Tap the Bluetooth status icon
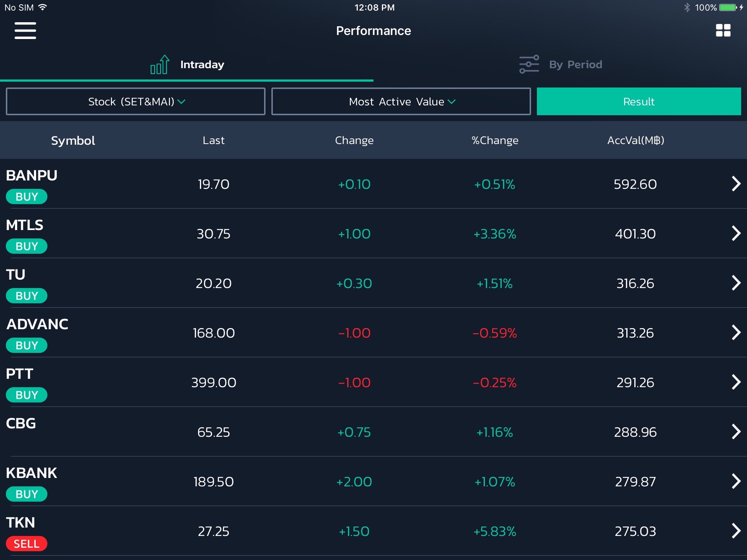Screen dimensions: 747x560 tap(687, 7)
